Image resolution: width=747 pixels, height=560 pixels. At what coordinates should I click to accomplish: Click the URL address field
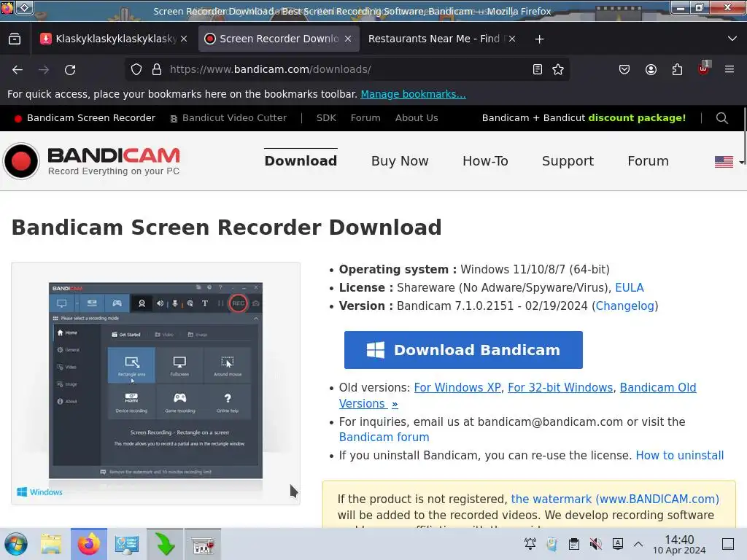click(x=348, y=69)
